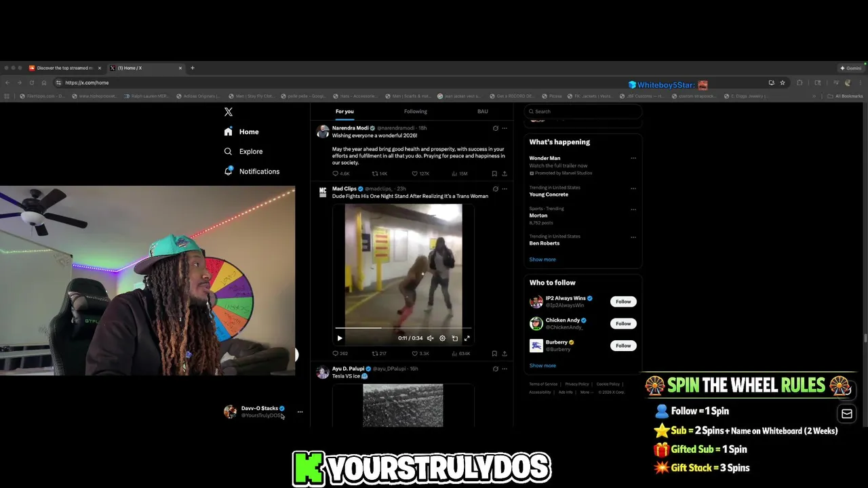Reply to Narendra Modi's post
Viewport: 868px width, 488px height.
[340, 174]
